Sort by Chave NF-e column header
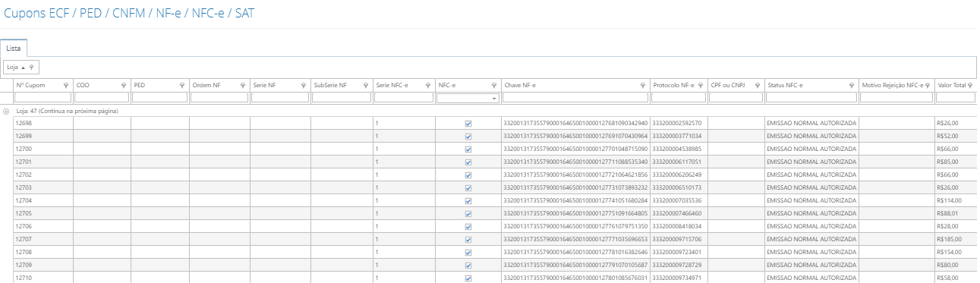Image resolution: width=980 pixels, height=283 pixels. [x=520, y=86]
